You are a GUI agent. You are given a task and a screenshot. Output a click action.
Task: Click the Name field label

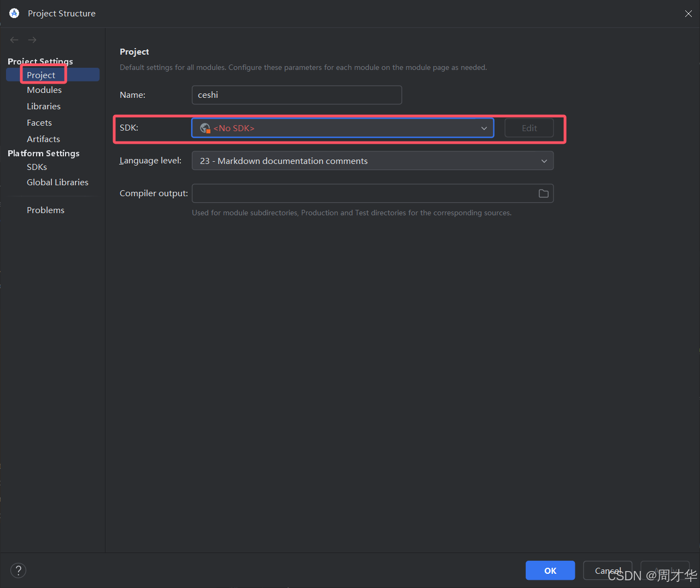tap(133, 95)
